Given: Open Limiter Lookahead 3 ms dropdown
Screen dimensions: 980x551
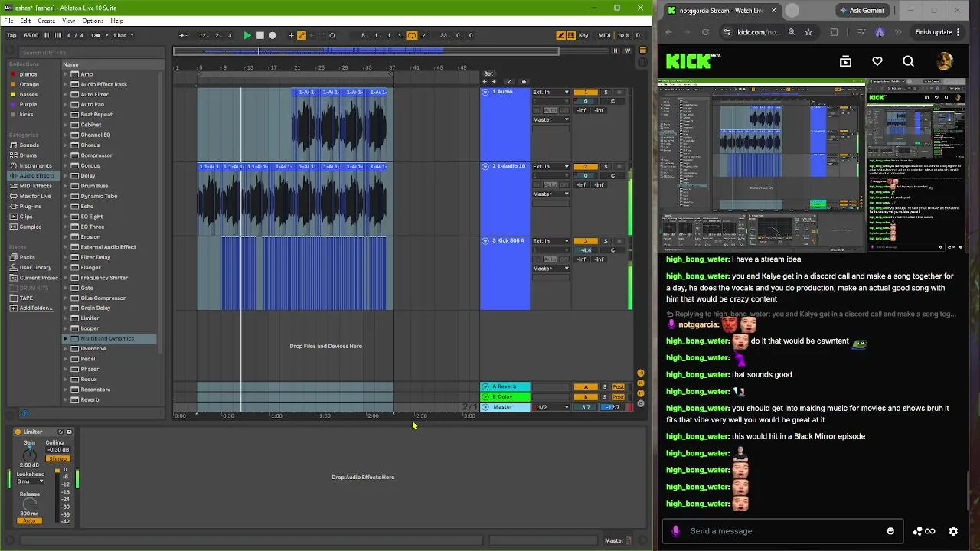Looking at the screenshot, I should (31, 481).
